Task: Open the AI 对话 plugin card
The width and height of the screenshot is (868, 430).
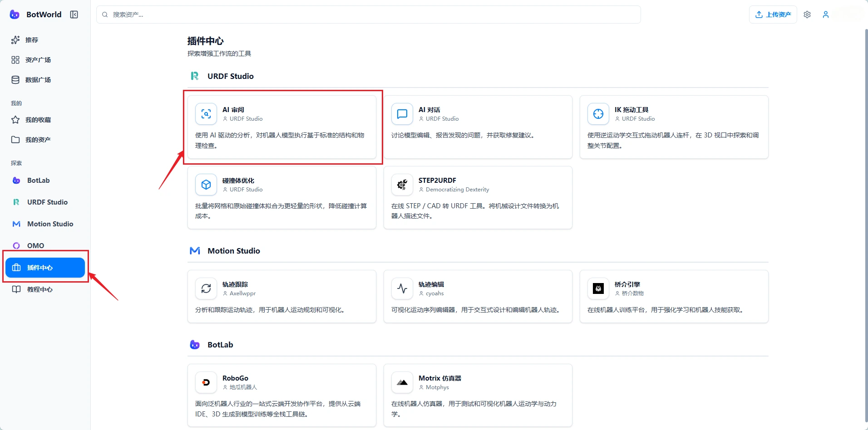Action: (478, 127)
